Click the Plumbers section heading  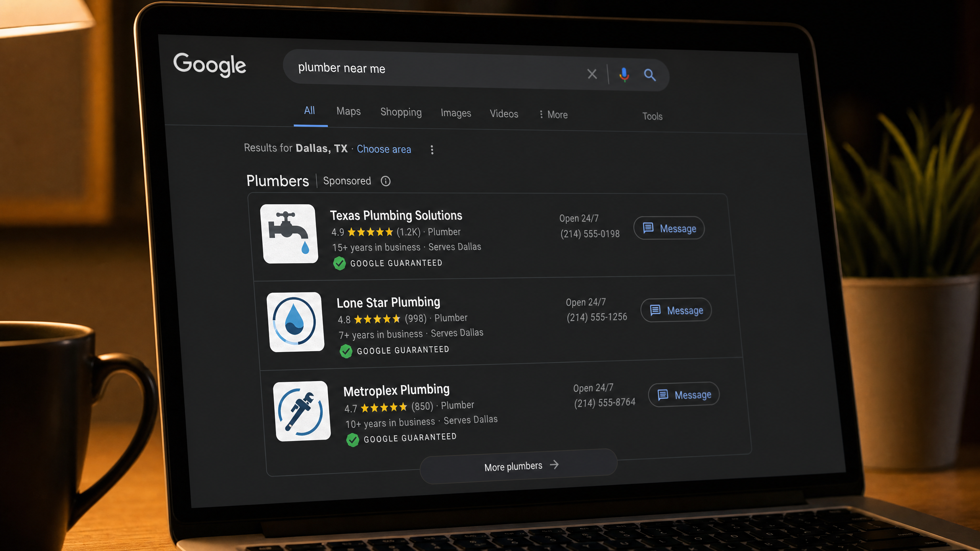click(278, 181)
